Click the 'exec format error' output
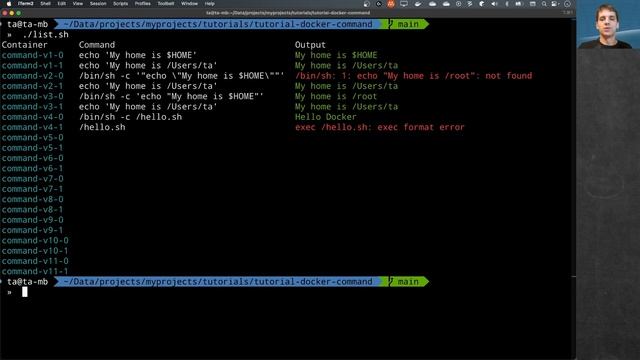This screenshot has width=640, height=360. [380, 127]
